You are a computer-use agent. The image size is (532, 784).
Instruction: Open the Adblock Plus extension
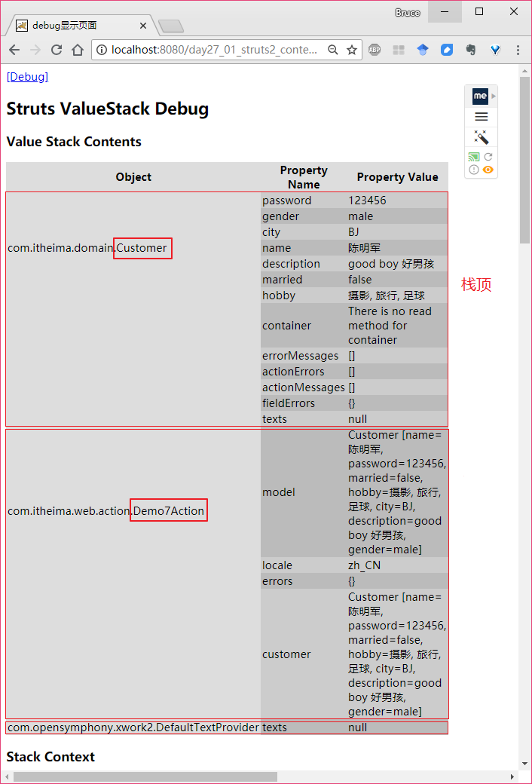click(x=375, y=50)
